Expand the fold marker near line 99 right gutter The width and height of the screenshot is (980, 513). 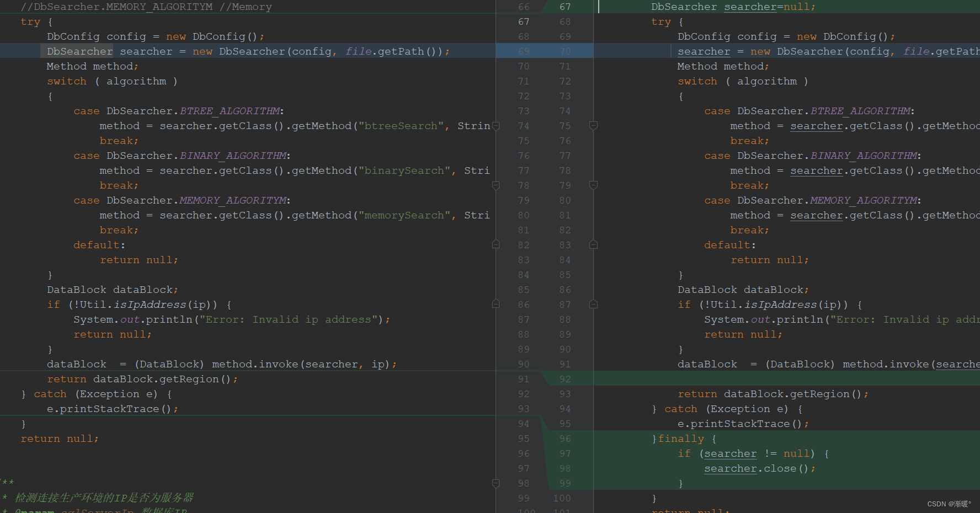click(x=594, y=483)
